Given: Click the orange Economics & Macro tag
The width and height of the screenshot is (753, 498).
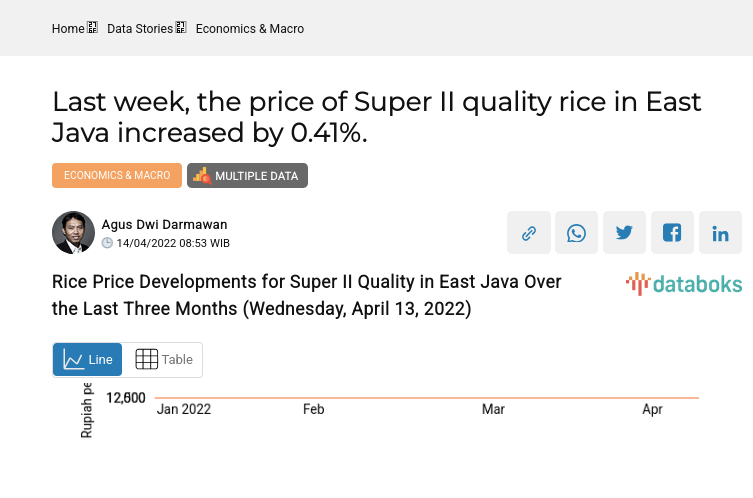Looking at the screenshot, I should click(x=117, y=176).
